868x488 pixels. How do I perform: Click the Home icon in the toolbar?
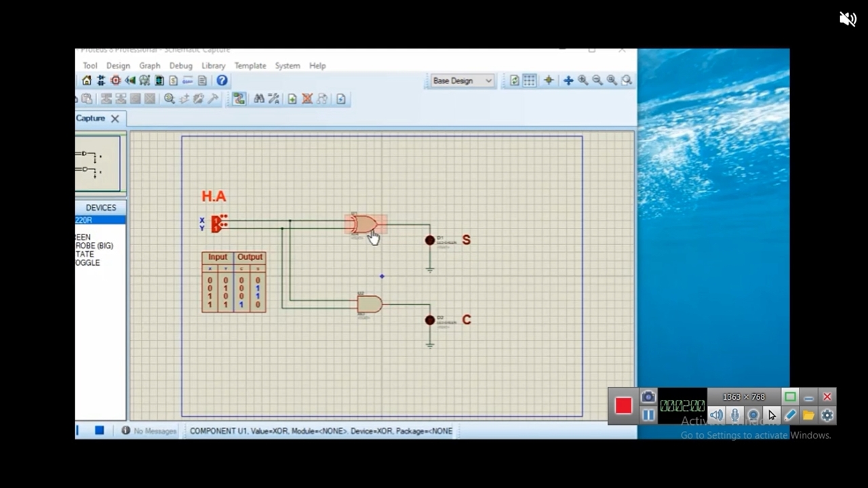click(87, 81)
